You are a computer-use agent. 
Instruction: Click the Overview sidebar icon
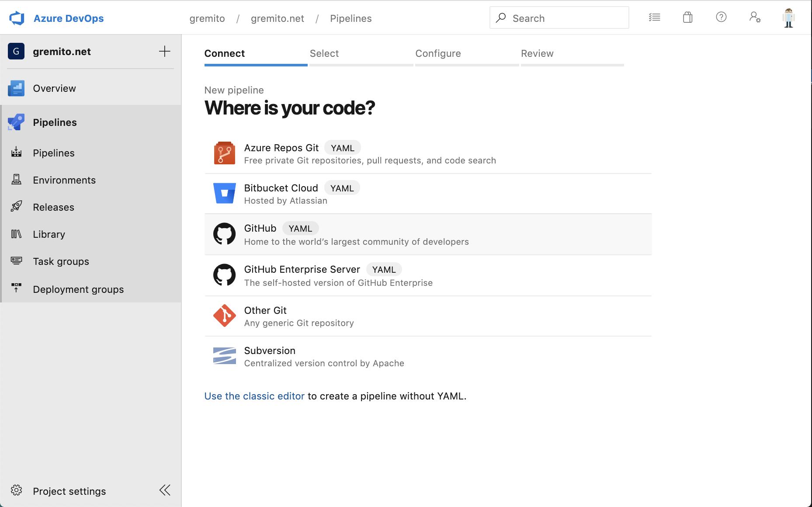[x=16, y=88]
